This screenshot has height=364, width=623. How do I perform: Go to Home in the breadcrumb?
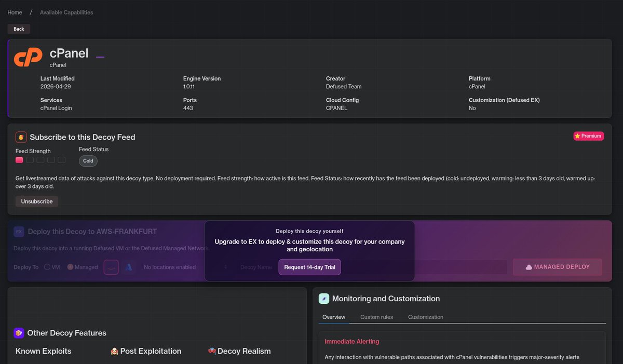(15, 12)
